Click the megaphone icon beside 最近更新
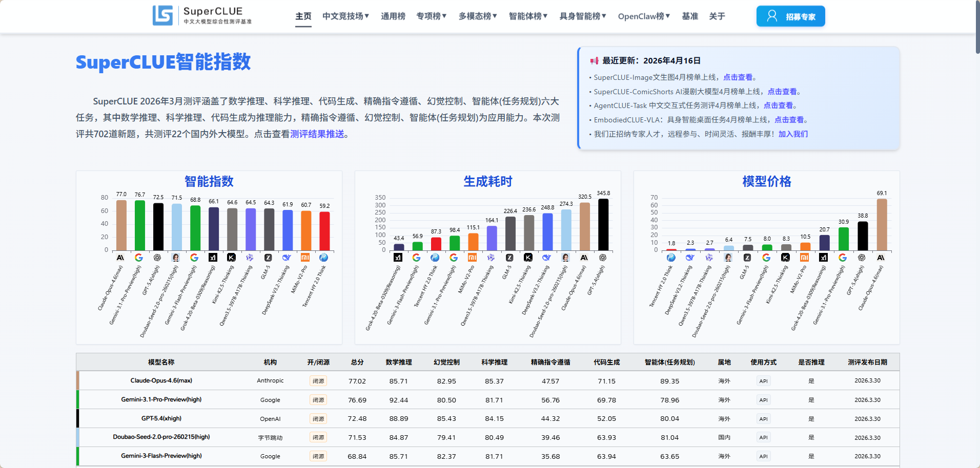This screenshot has width=980, height=468. [x=594, y=60]
